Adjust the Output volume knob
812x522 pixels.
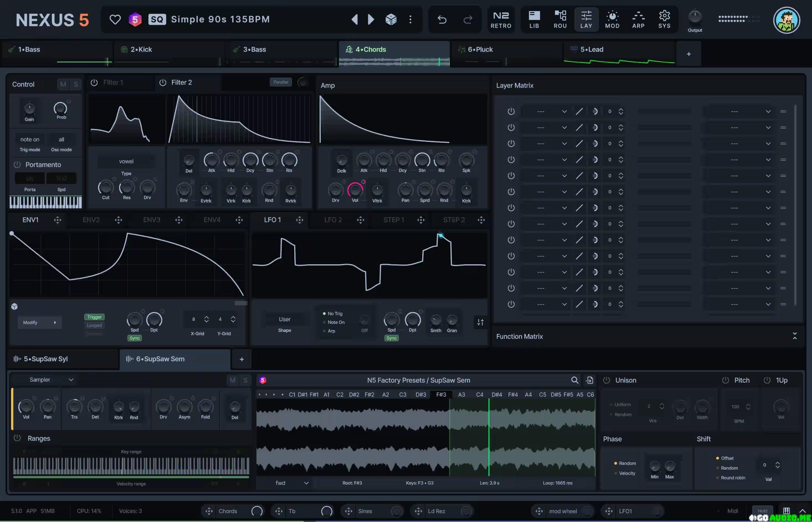[695, 17]
